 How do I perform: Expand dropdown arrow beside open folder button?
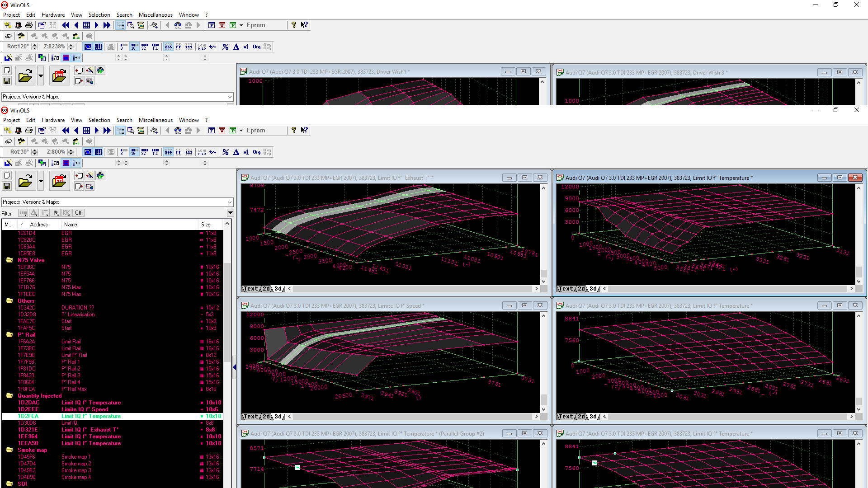tap(41, 181)
